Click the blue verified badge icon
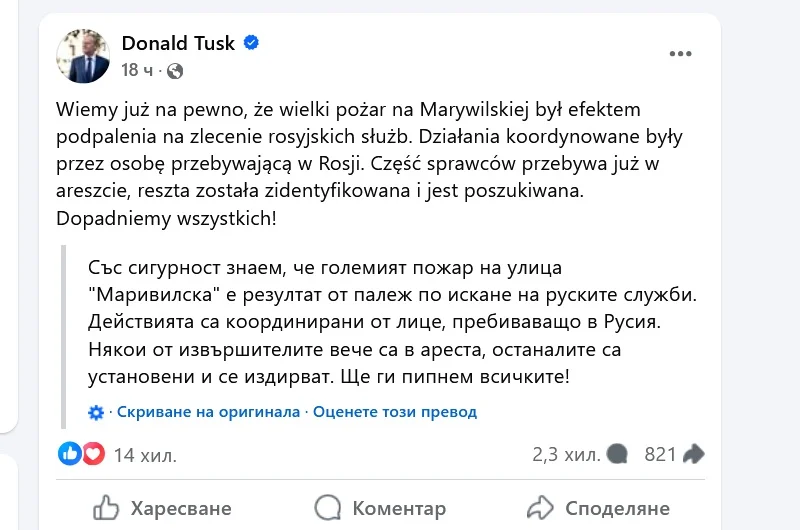Screen dimensions: 800x530 pos(253,43)
